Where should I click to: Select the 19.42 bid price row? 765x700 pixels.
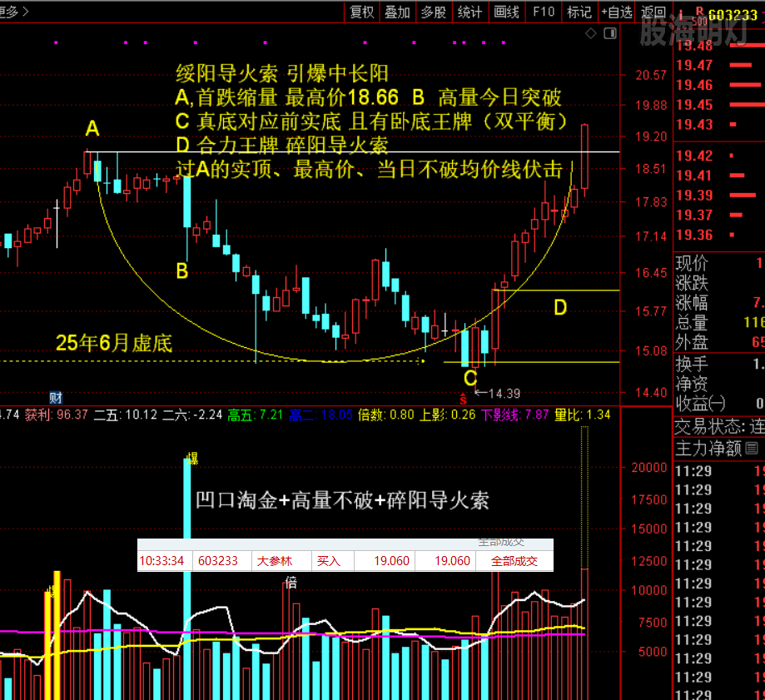tap(719, 156)
